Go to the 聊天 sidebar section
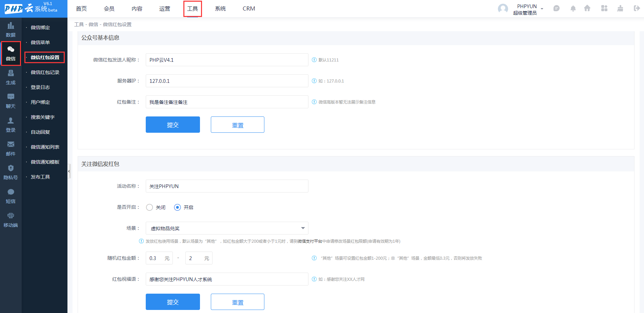This screenshot has height=313, width=644. pos(11,101)
